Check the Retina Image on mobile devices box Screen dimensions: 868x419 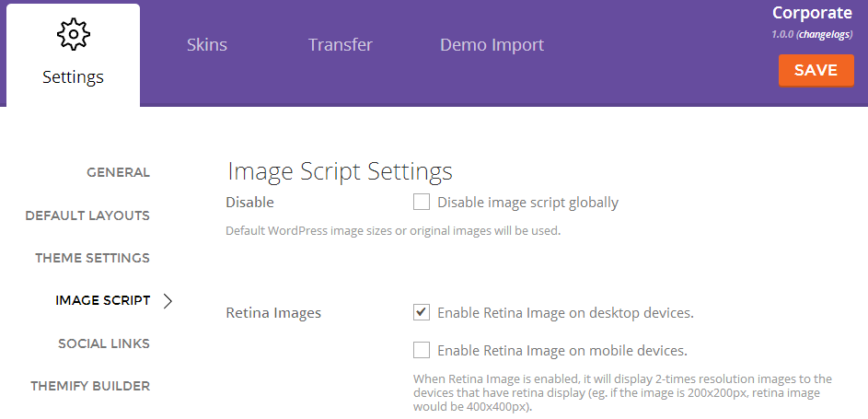tap(422, 350)
